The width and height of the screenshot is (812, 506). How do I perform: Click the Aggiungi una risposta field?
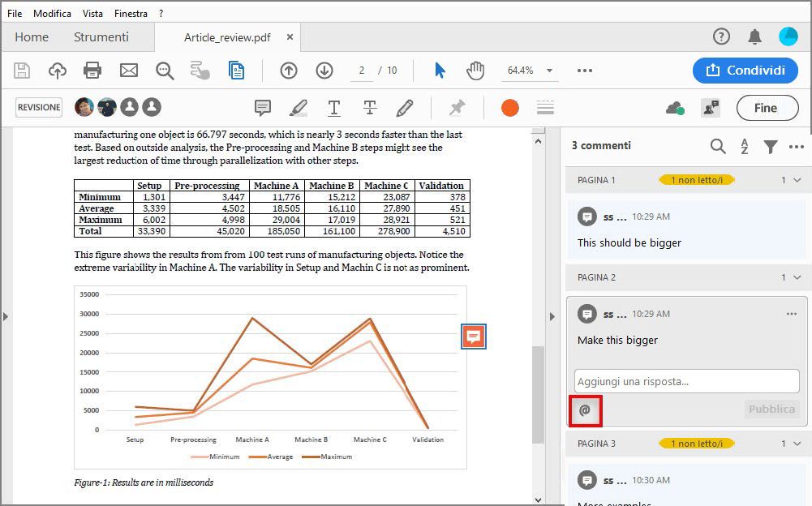[x=687, y=382]
